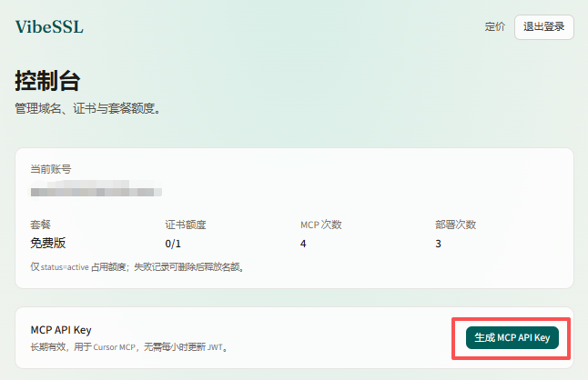Open the VibeSSL logo home link

tap(49, 27)
